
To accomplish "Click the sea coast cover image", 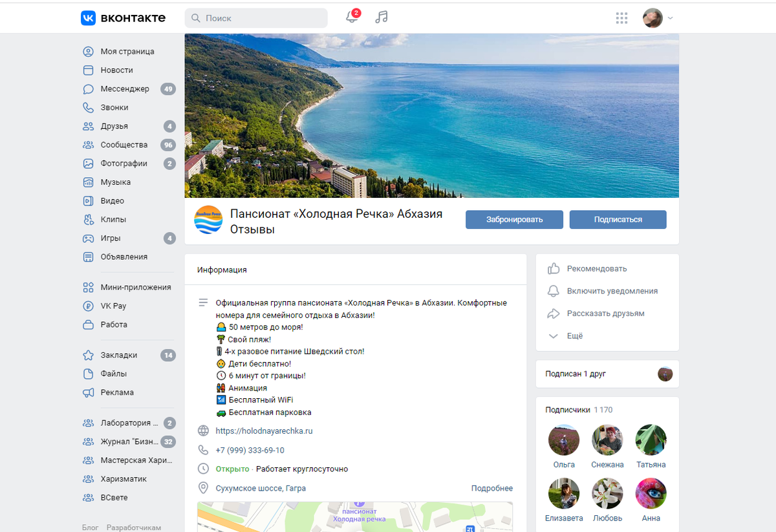I will coord(432,116).
